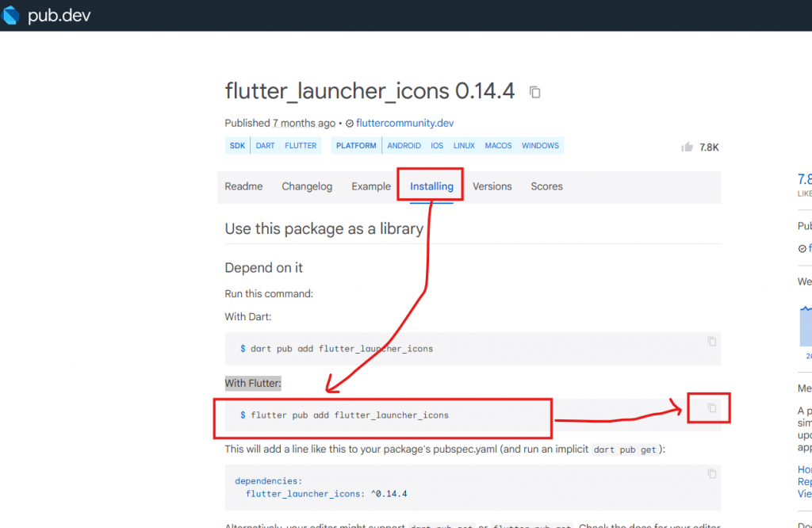Viewport: 812px width, 528px height.
Task: Click the MACOS platform tag
Action: 498,146
